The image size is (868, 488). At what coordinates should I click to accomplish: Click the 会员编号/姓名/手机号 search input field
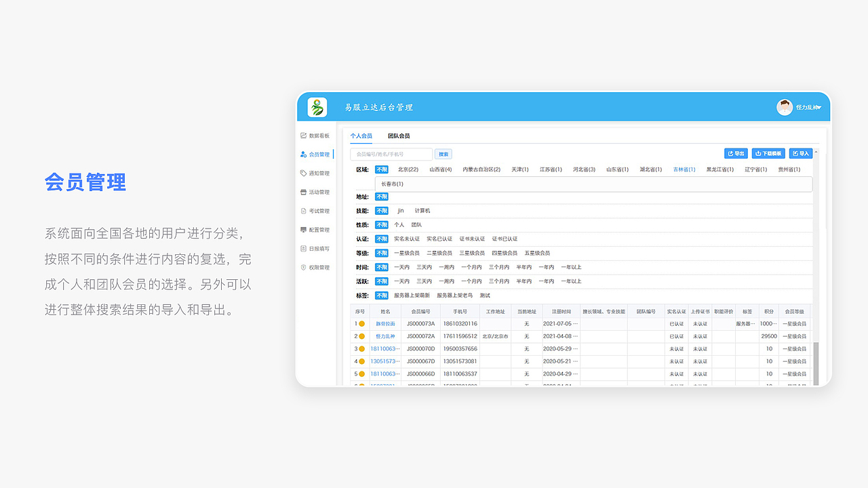point(390,154)
